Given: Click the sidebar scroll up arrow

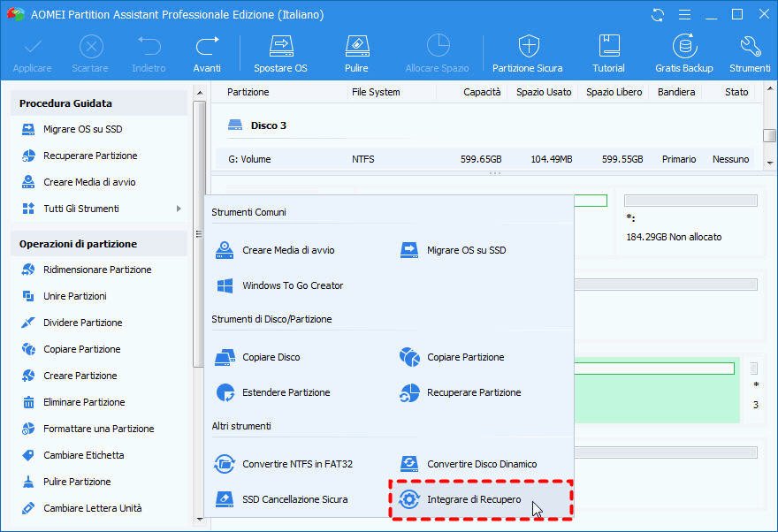Looking at the screenshot, I should [x=200, y=93].
